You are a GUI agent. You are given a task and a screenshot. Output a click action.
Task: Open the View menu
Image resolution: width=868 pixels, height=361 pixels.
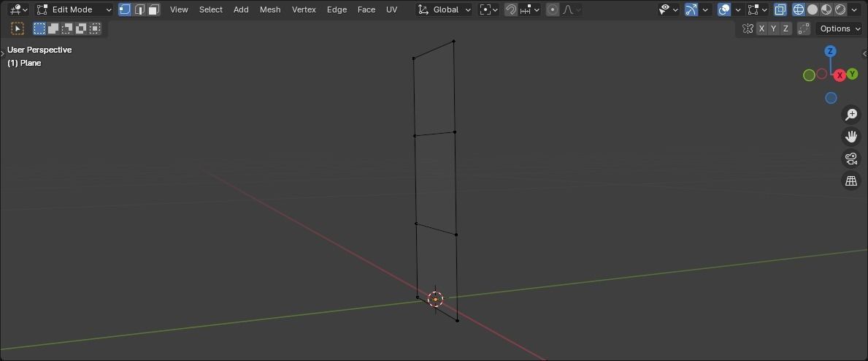[179, 9]
